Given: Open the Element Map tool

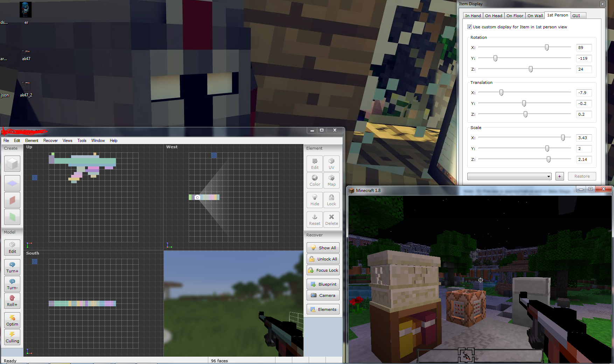Looking at the screenshot, I should tap(332, 180).
